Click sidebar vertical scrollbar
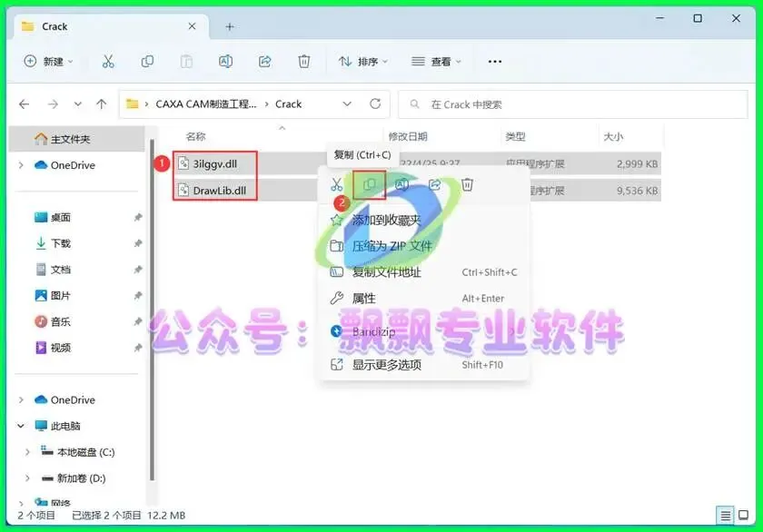 [152, 311]
